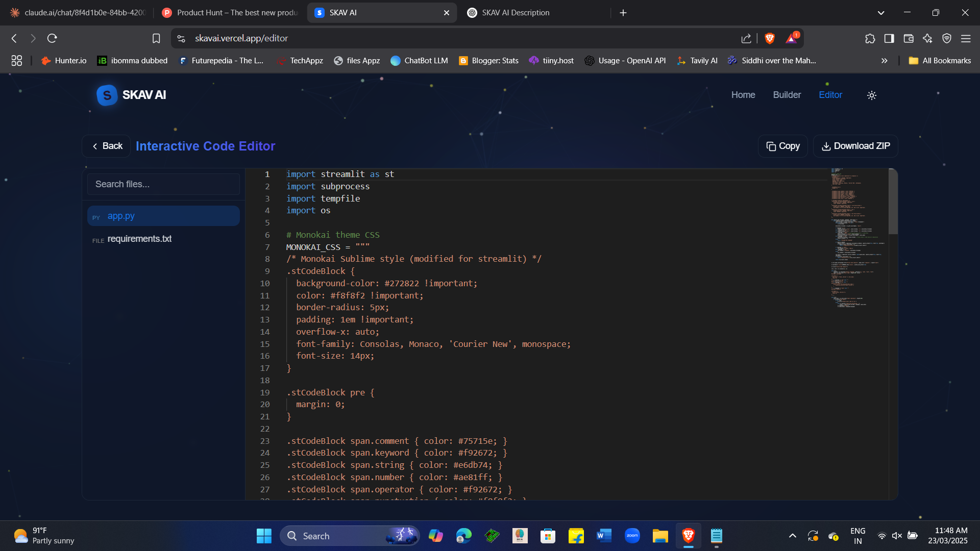Share this page icon
Screen dimensions: 980x551
coord(746,38)
